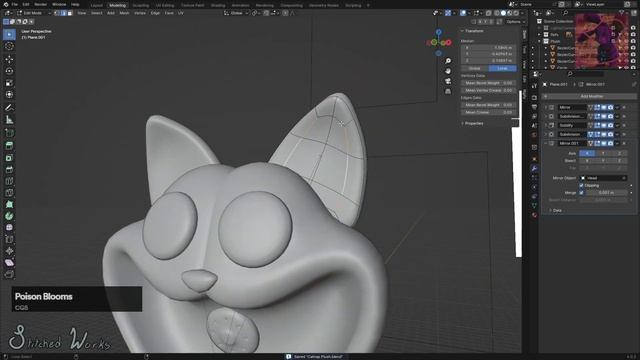
Task: Select the Select Box tool
Action: coord(9,34)
